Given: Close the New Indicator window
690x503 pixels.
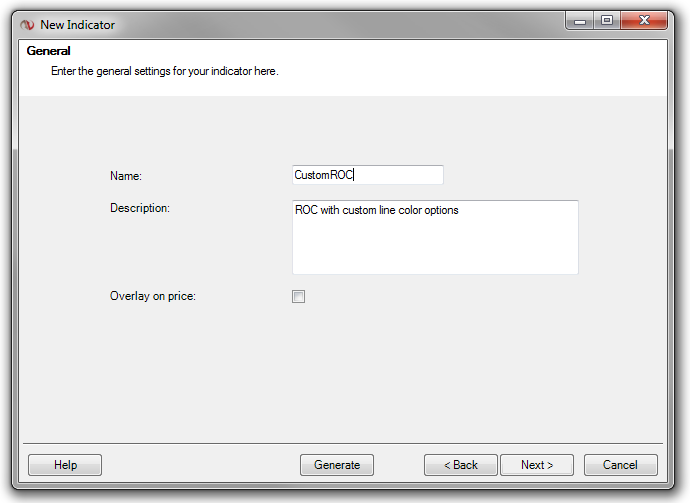Looking at the screenshot, I should (644, 20).
